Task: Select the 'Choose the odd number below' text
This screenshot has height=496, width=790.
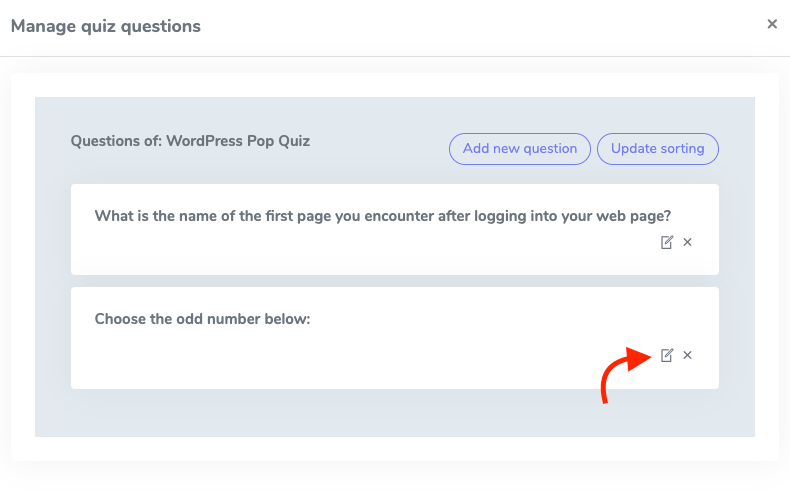Action: point(203,319)
